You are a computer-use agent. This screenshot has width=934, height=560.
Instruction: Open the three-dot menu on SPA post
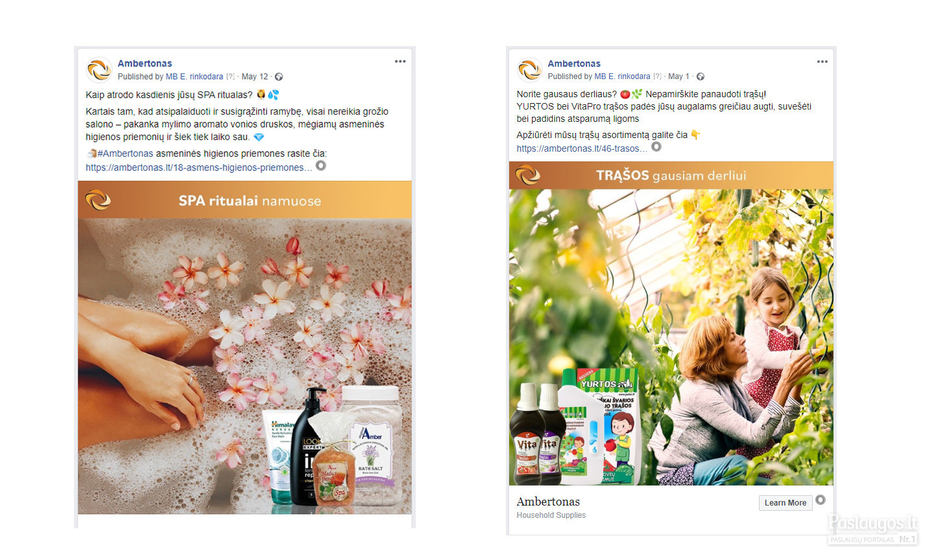coord(400,62)
